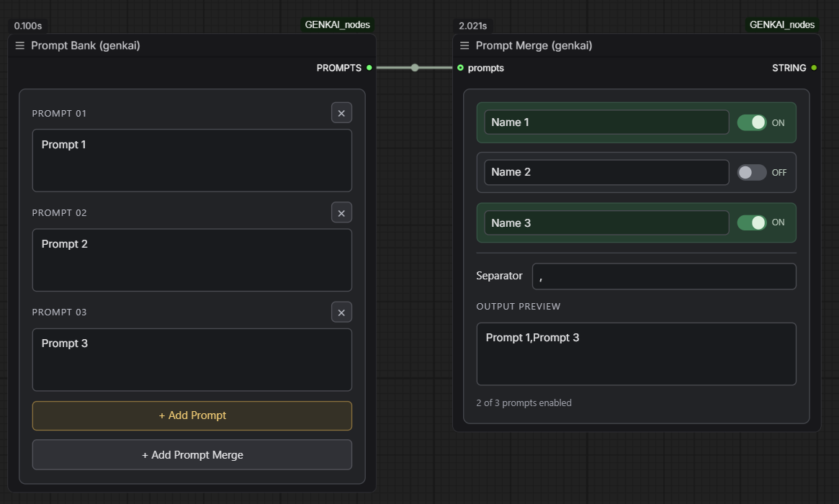
Task: Open the Prompt Merge node hamburger menu
Action: point(465,45)
